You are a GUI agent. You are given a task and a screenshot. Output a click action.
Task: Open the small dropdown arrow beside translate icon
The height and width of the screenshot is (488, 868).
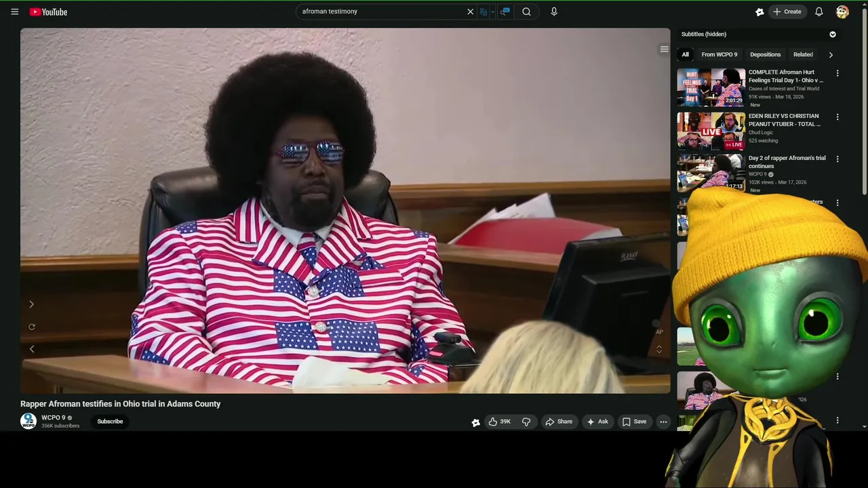(492, 12)
